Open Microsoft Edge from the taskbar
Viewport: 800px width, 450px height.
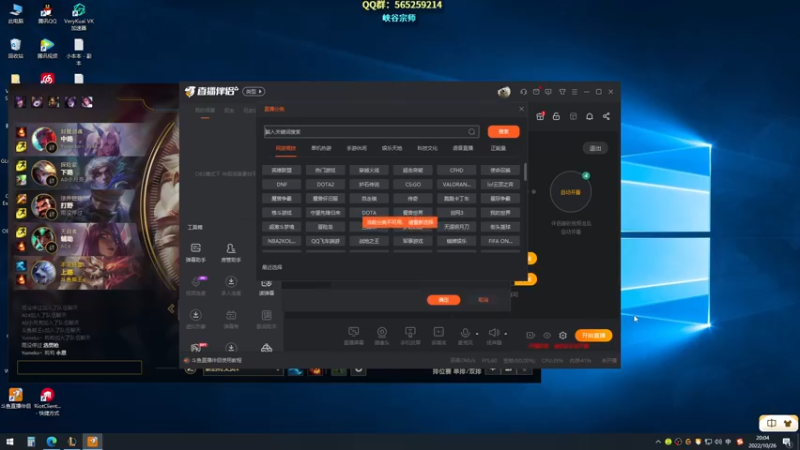pos(52,441)
